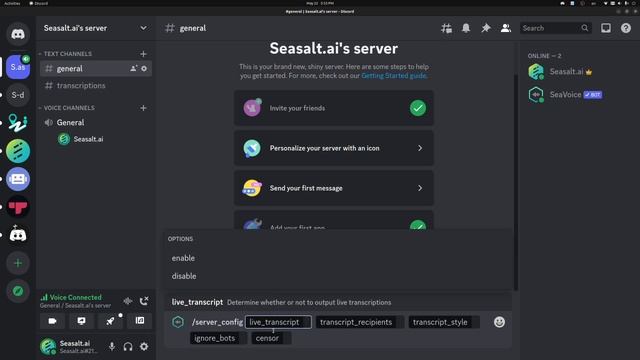Open the transcriptions text channel

tap(96, 85)
